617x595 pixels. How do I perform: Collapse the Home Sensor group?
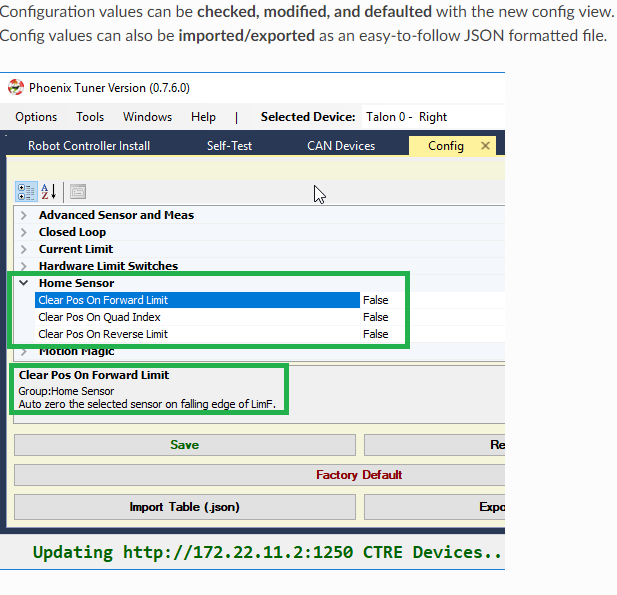[x=24, y=283]
